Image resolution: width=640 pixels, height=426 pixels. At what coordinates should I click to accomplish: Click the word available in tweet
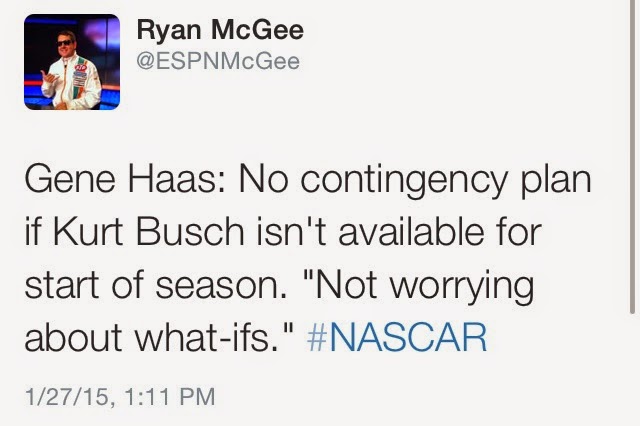tap(411, 232)
